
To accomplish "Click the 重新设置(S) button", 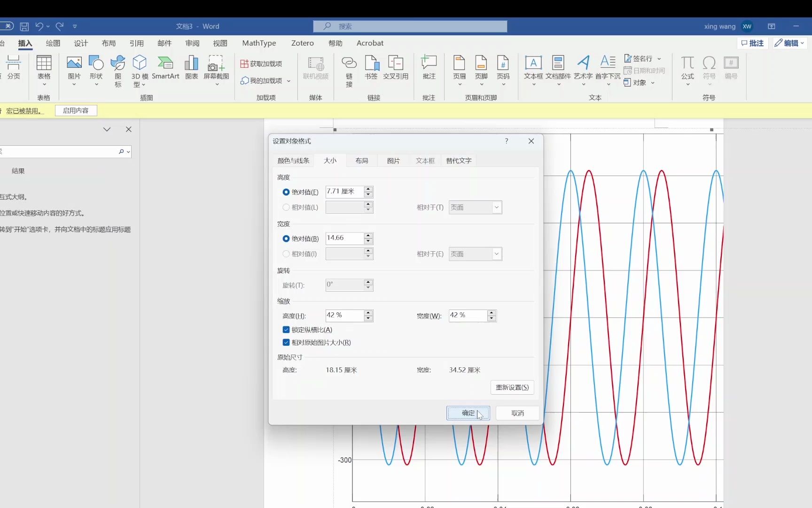I will tap(512, 387).
